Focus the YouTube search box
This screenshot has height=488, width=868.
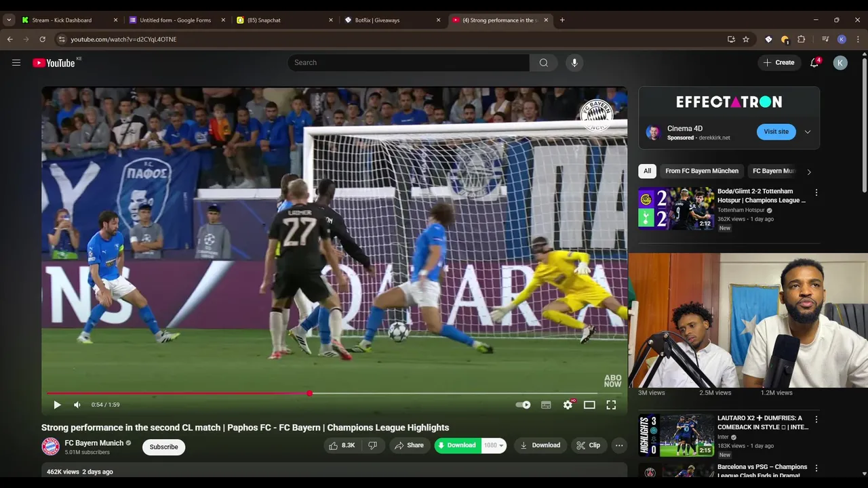(x=408, y=62)
